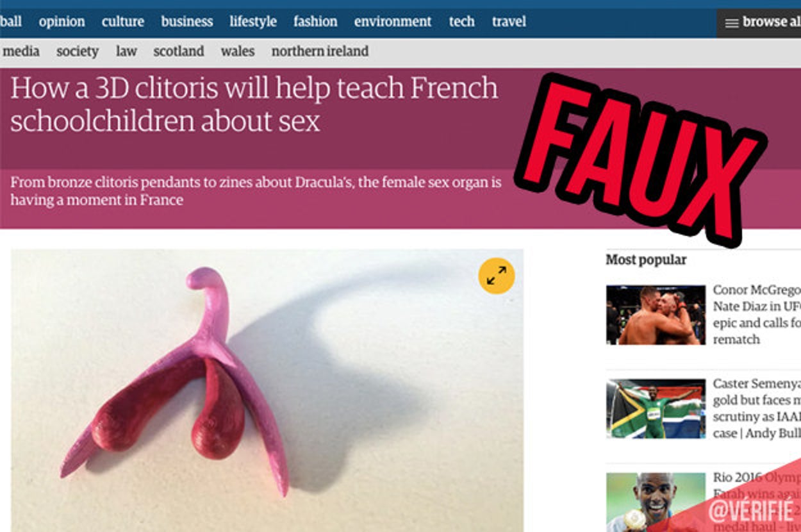Click the 3D clitoris article headline

[254, 104]
